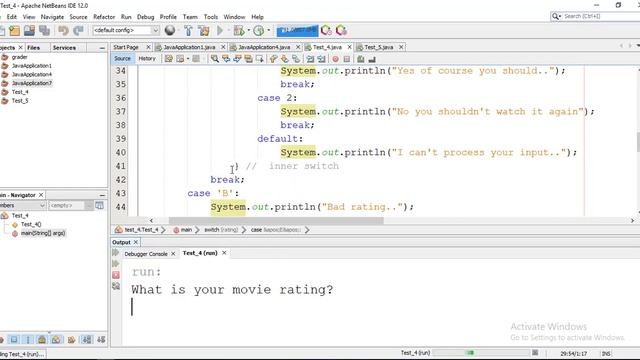Open the Profile Project dropdown arrow
This screenshot has width=640, height=360.
click(269, 30)
